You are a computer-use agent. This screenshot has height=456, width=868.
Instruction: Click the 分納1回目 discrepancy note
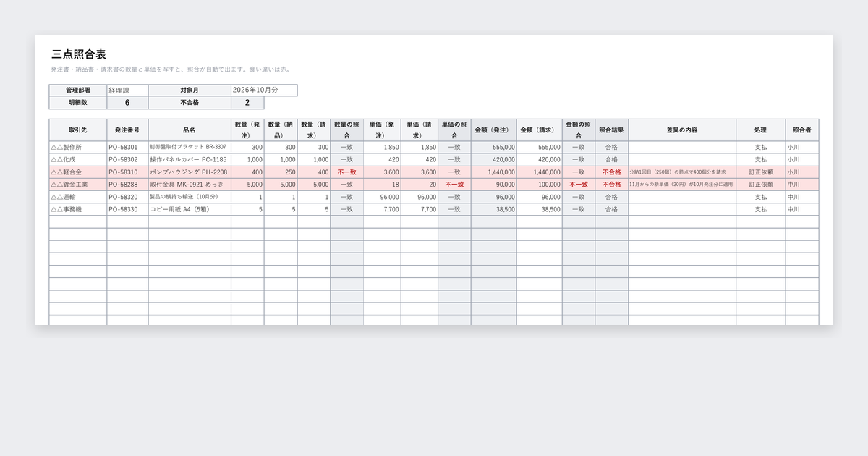click(682, 172)
